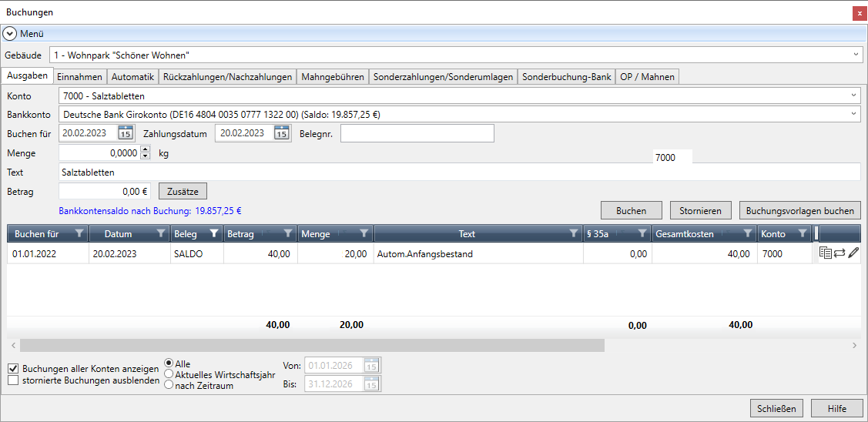Enable stornierte Buchungen ausblenden checkbox
Viewport: 868px width, 422px height.
point(13,380)
